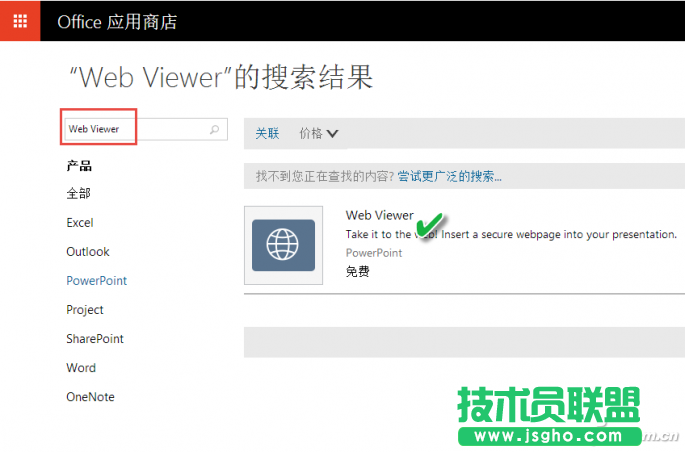Filter products by Outlook
This screenshot has width=685, height=452.
88,252
